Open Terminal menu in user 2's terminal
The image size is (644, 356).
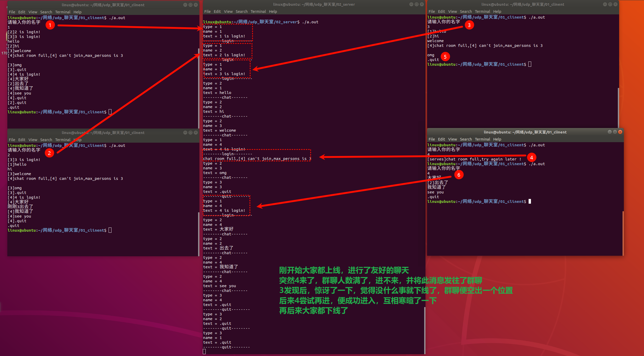click(63, 140)
